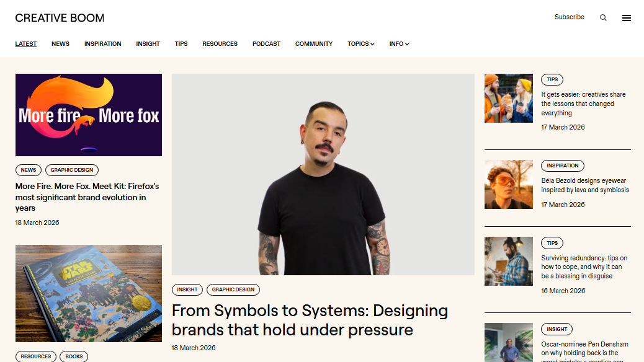Viewport: 644px width, 362px height.
Task: Expand the Topics dropdown
Action: point(360,44)
